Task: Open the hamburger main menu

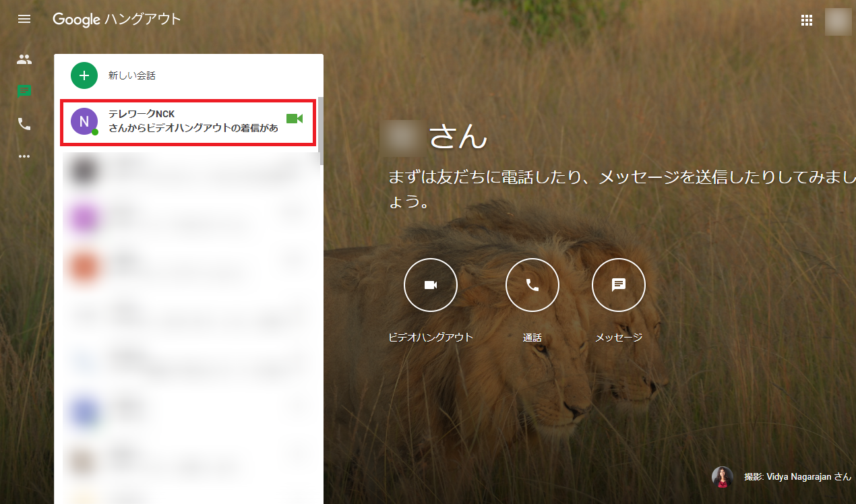Action: pos(24,19)
